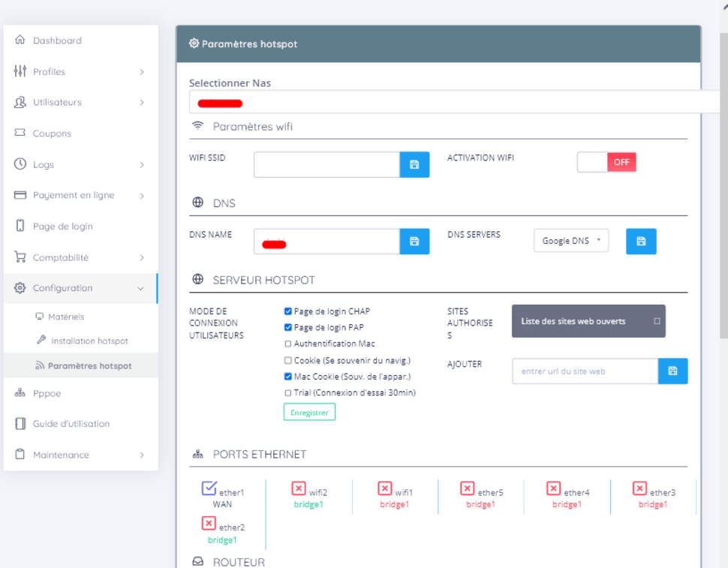This screenshot has width=728, height=568.
Task: Click the ether2 port X icon
Action: [209, 524]
